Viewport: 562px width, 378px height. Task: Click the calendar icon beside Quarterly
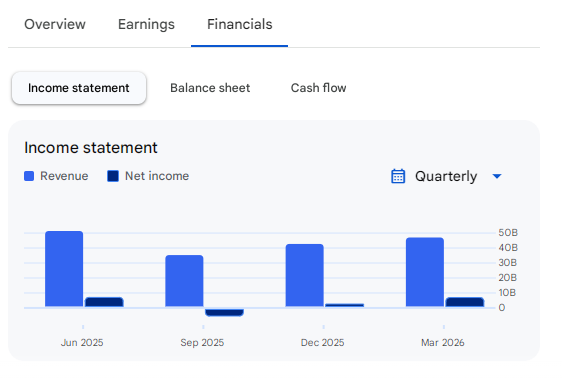click(398, 176)
